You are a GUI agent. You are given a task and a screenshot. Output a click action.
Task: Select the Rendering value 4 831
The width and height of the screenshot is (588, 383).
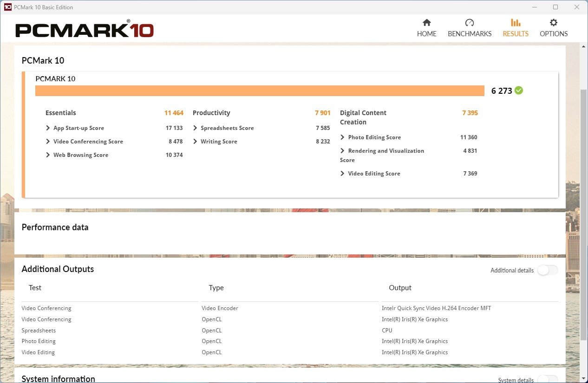[470, 151]
